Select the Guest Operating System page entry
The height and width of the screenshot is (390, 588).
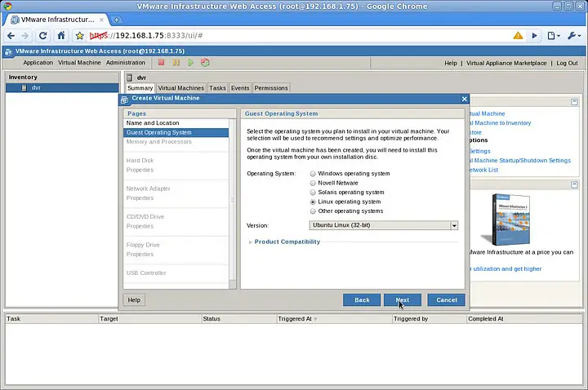(x=176, y=133)
